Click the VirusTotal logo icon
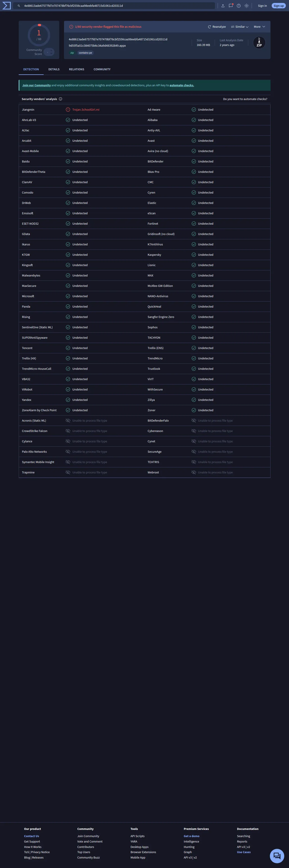This screenshot has height=868, width=289. point(7,6)
